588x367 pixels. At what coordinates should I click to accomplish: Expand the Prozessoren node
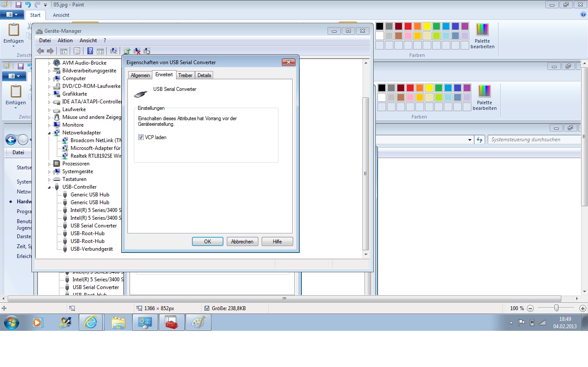[49, 164]
